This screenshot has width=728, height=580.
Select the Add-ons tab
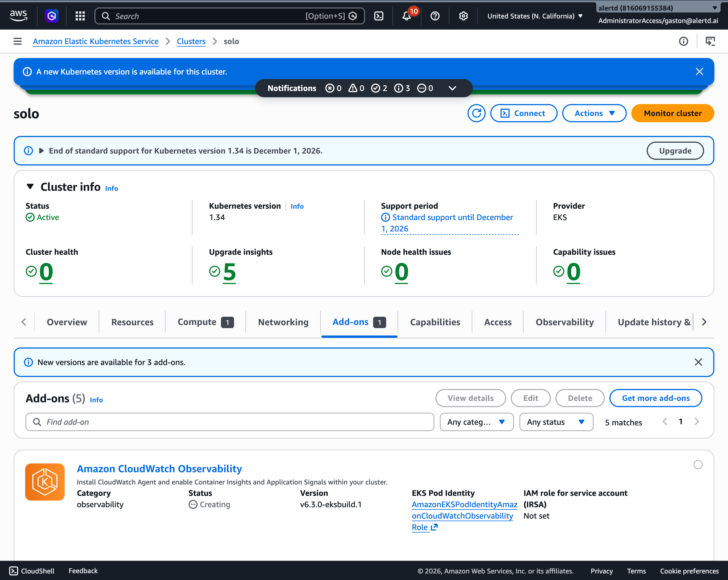[359, 322]
